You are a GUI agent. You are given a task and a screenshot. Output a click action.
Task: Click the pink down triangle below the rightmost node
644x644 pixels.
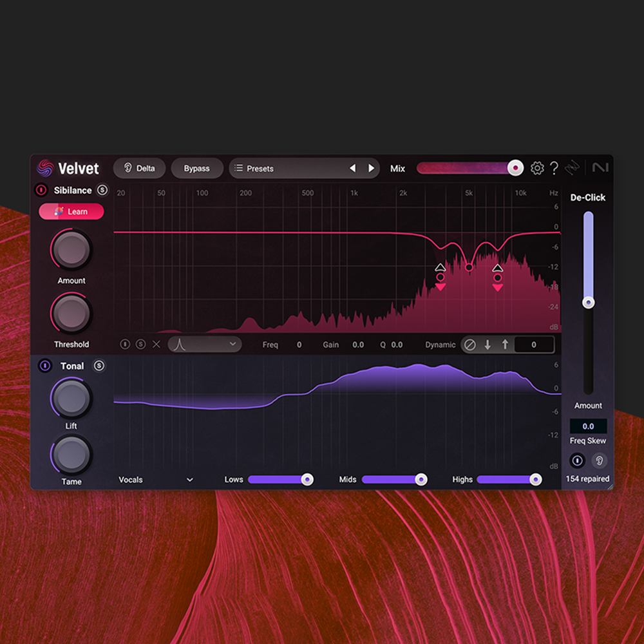click(498, 287)
